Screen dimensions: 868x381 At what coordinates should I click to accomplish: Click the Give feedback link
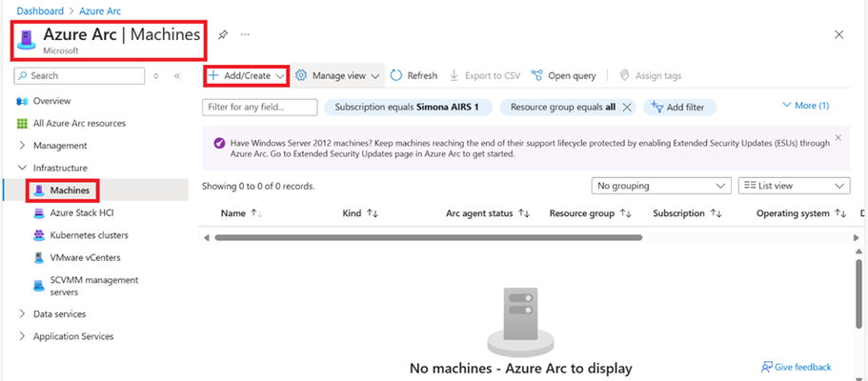tap(796, 367)
